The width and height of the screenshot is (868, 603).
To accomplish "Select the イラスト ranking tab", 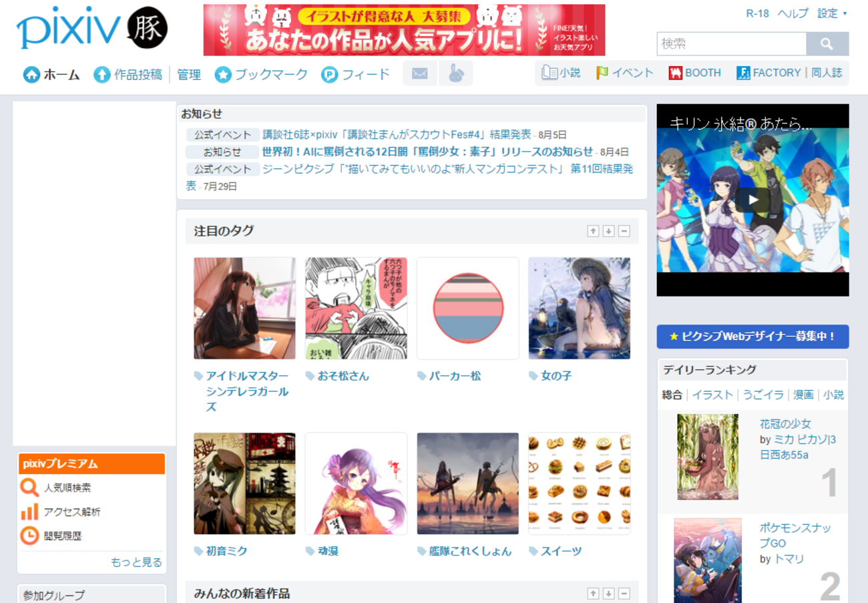I will 712,395.
